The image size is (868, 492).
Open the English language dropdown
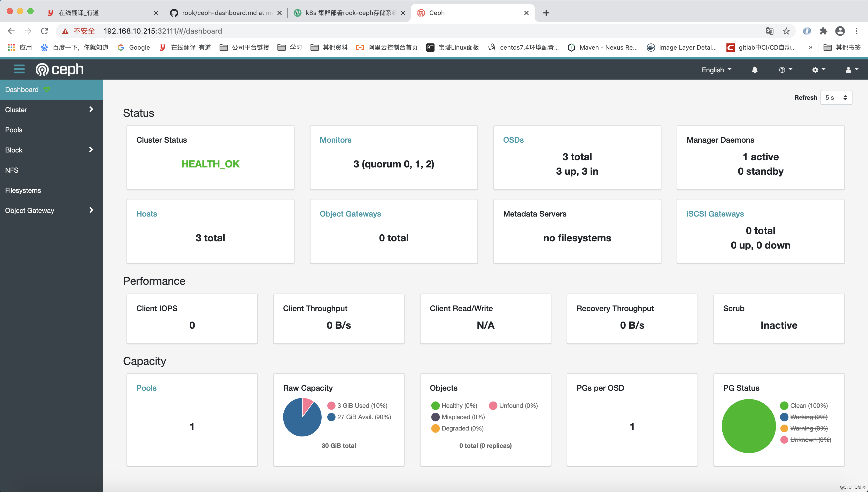click(x=716, y=70)
